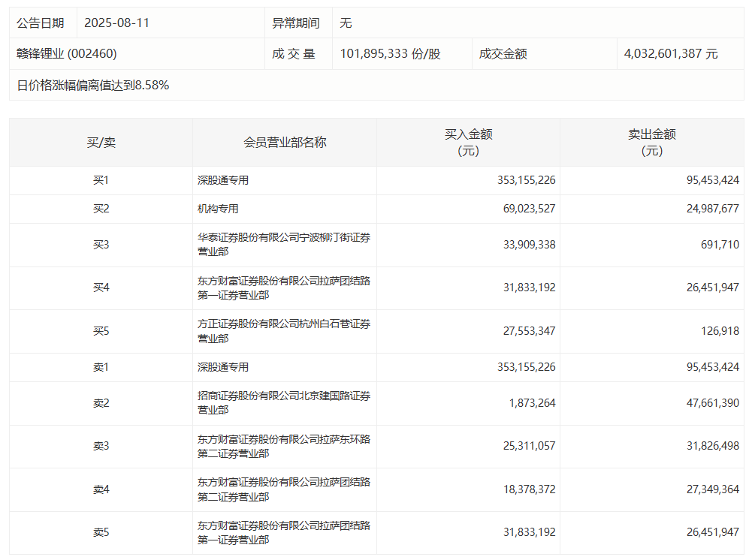Image resolution: width=755 pixels, height=560 pixels.
Task: Open 华泰证券宁波柳汀街证券营业部 entry
Action: 283,245
